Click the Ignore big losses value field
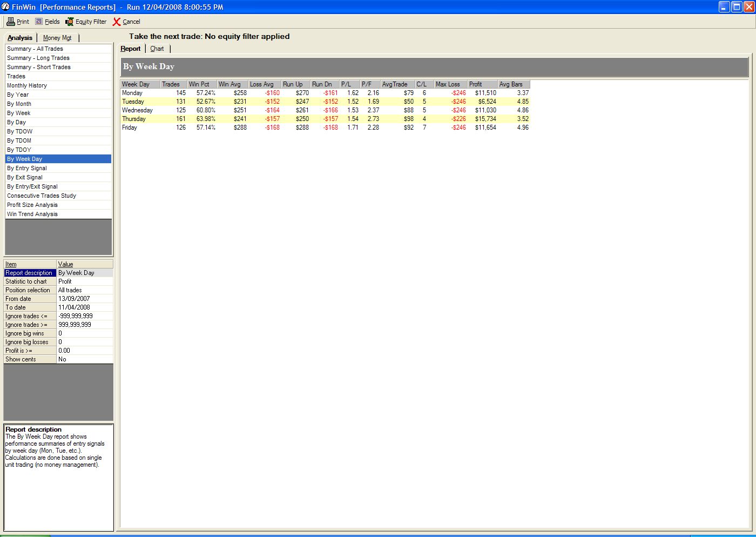This screenshot has width=756, height=537. (85, 342)
